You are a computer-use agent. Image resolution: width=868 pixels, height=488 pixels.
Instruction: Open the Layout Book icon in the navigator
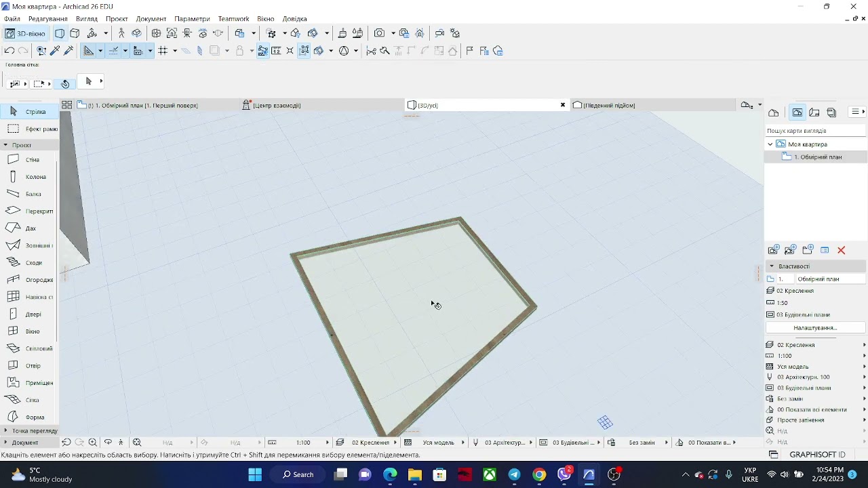tap(814, 113)
